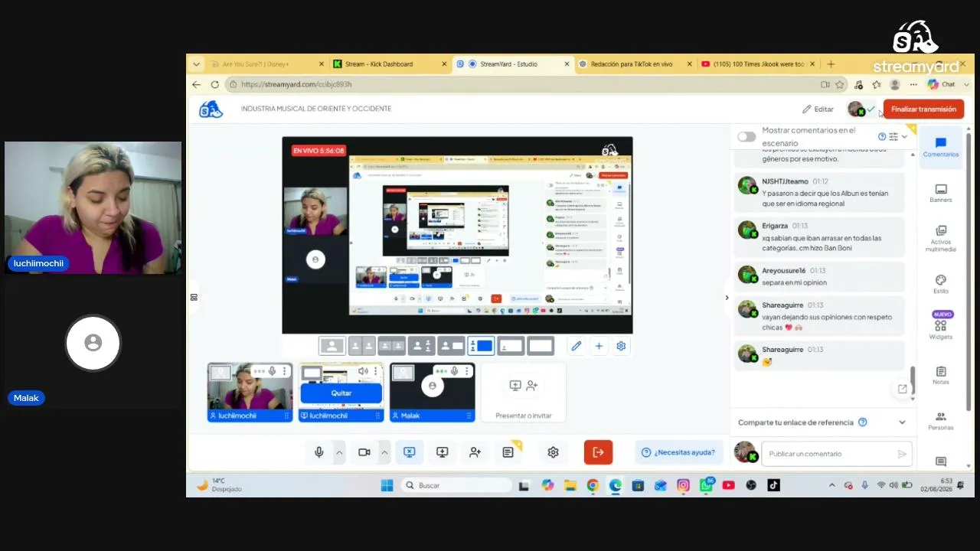
Task: Open the Estilo sidebar panel
Action: 940,284
